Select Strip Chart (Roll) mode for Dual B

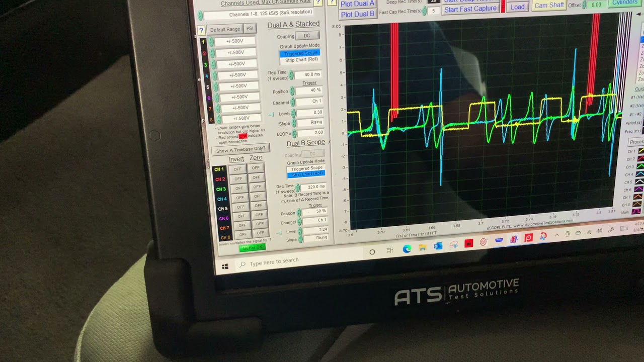tap(306, 174)
